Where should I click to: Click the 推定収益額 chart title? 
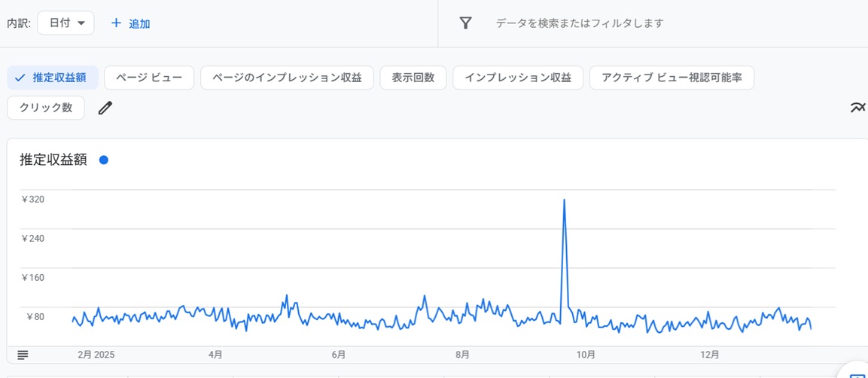tap(53, 160)
